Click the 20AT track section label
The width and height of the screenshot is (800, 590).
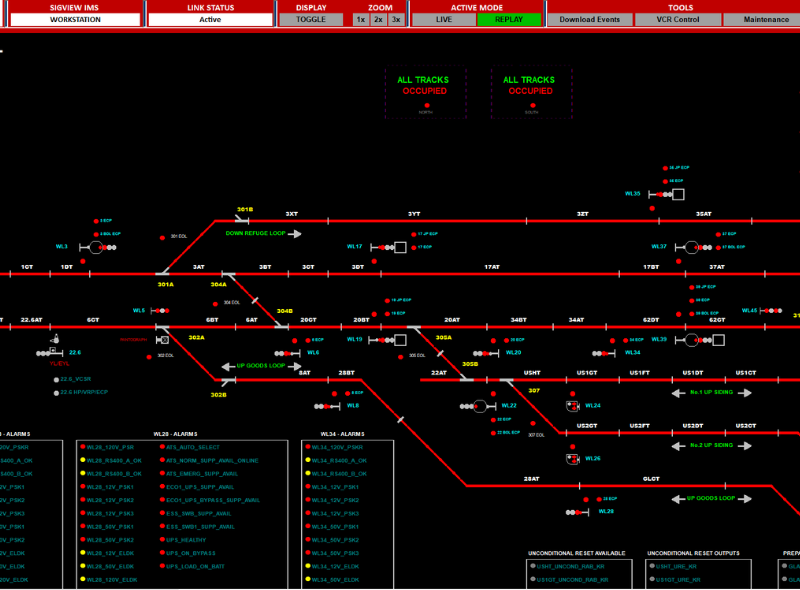click(452, 320)
